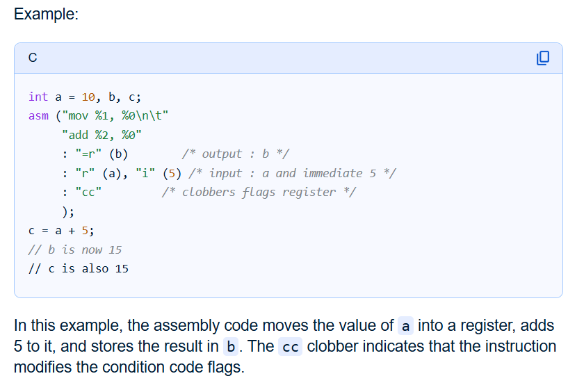Copy the C code snippet with the copy icon
This screenshot has height=392, width=568.
pos(543,58)
